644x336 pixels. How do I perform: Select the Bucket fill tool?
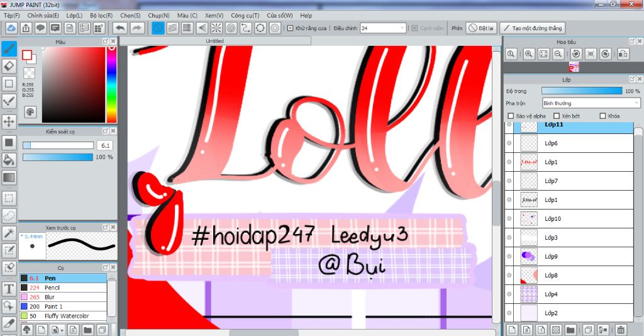coord(9,160)
